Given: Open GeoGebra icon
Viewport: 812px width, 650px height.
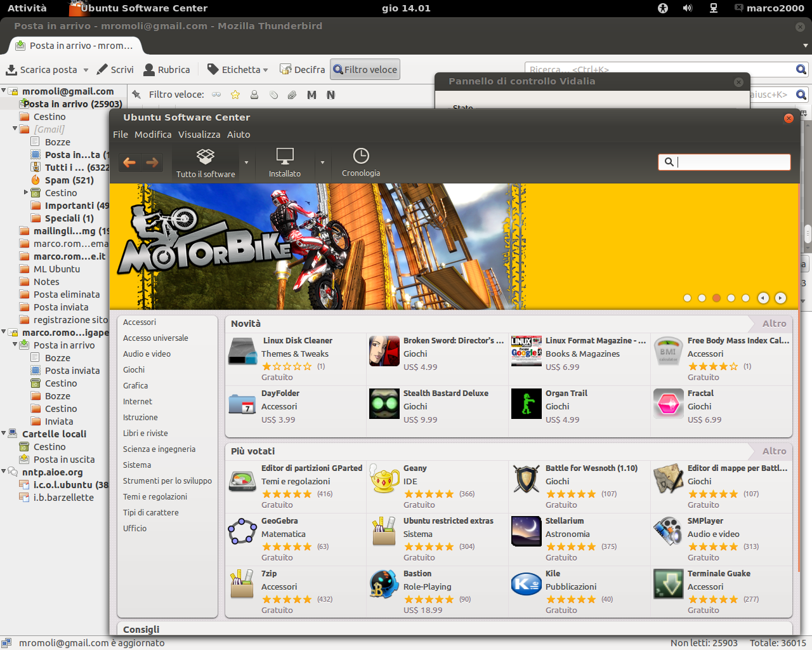Looking at the screenshot, I should pyautogui.click(x=242, y=532).
